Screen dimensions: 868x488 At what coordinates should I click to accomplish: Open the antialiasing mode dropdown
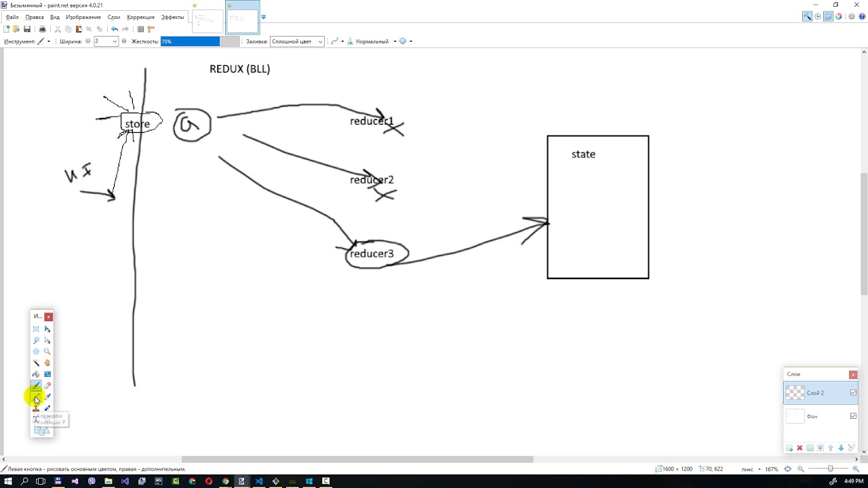pos(406,41)
